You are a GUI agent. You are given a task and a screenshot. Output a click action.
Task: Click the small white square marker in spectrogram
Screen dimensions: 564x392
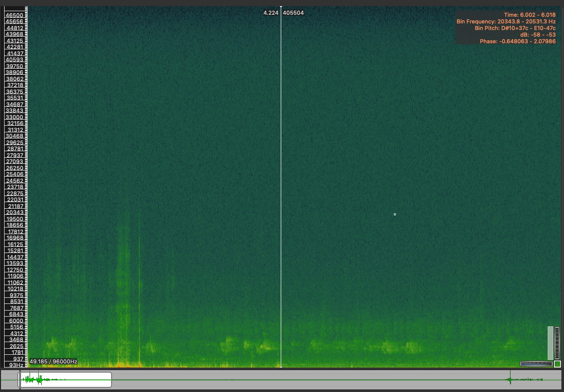[394, 214]
